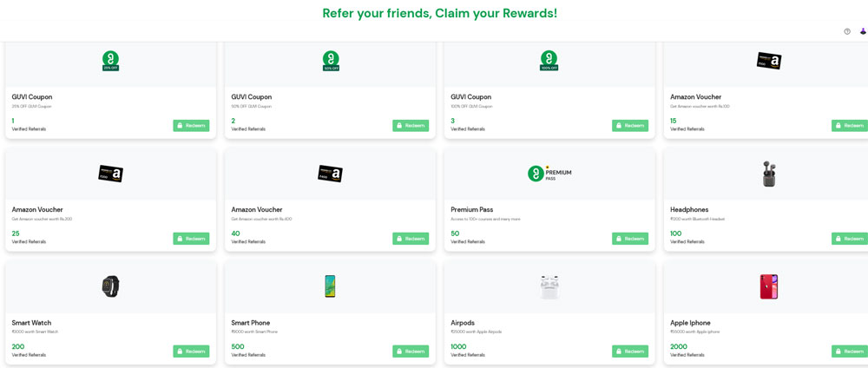Click the 50% OFF GUVI coupon badge icon
The image size is (868, 368).
331,60
